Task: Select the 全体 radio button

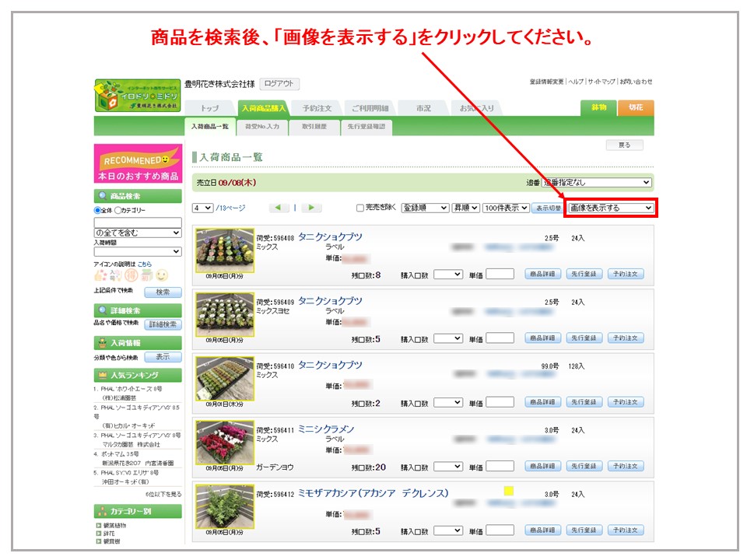Action: tap(97, 210)
